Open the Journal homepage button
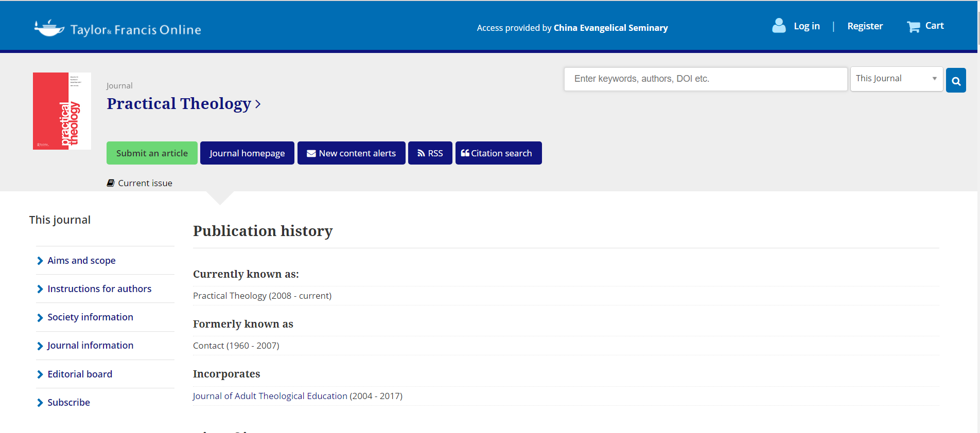The width and height of the screenshot is (980, 433). point(247,153)
